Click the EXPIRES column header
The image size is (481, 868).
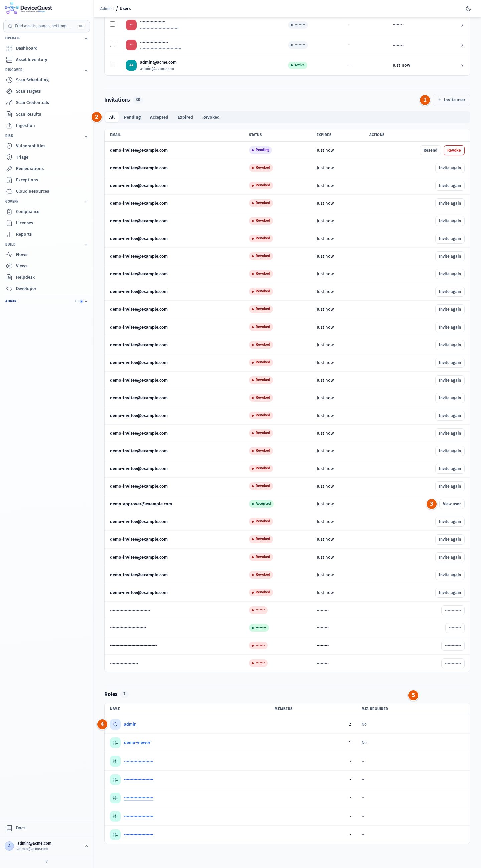pyautogui.click(x=324, y=135)
